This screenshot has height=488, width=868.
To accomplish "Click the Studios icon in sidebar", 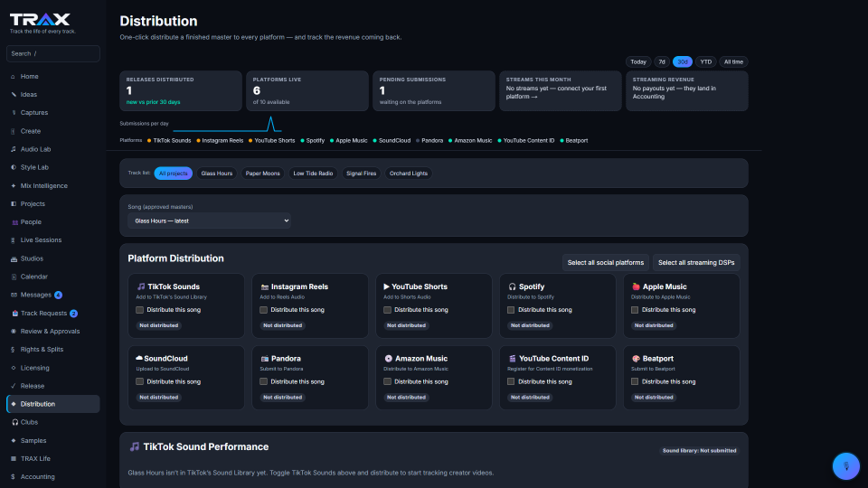I will 14,258.
